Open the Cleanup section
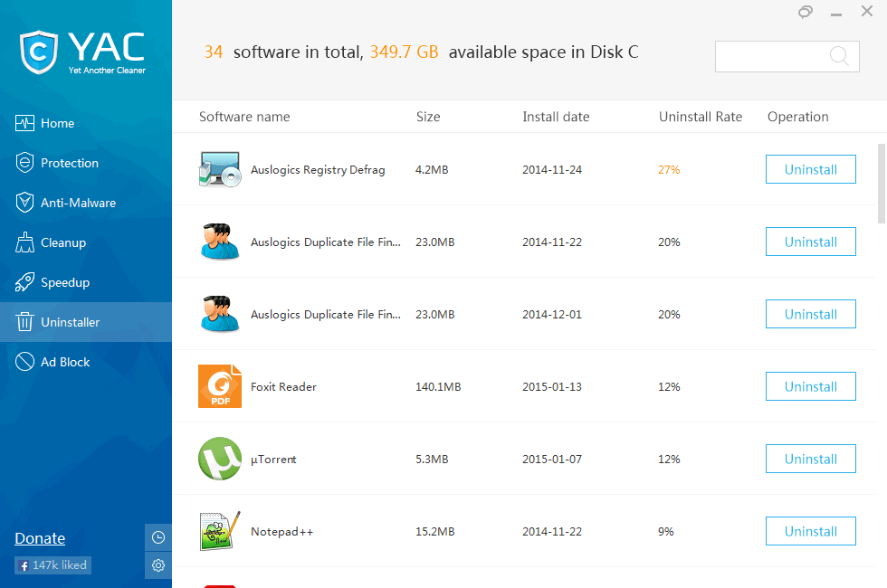The width and height of the screenshot is (887, 588). pos(86,242)
